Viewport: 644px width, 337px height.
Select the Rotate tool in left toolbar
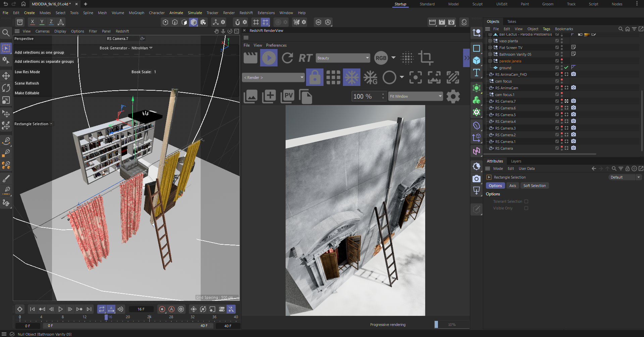6,88
